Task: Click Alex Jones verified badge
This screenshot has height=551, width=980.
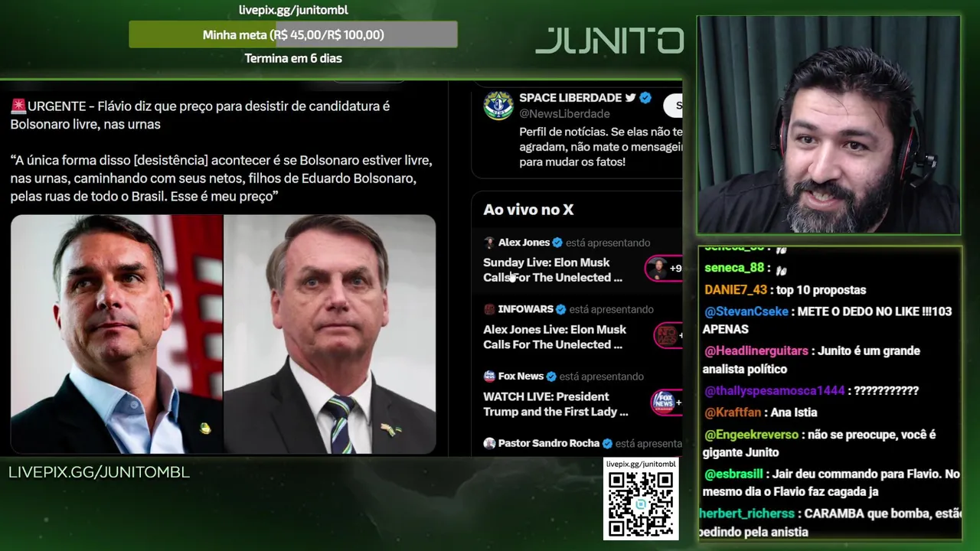Action: coord(557,243)
